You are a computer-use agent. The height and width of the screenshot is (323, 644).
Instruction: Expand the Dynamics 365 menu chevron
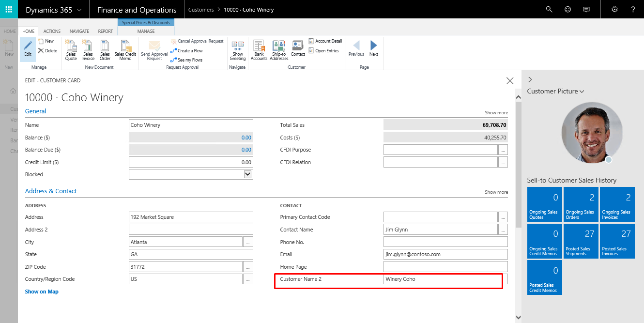[79, 10]
